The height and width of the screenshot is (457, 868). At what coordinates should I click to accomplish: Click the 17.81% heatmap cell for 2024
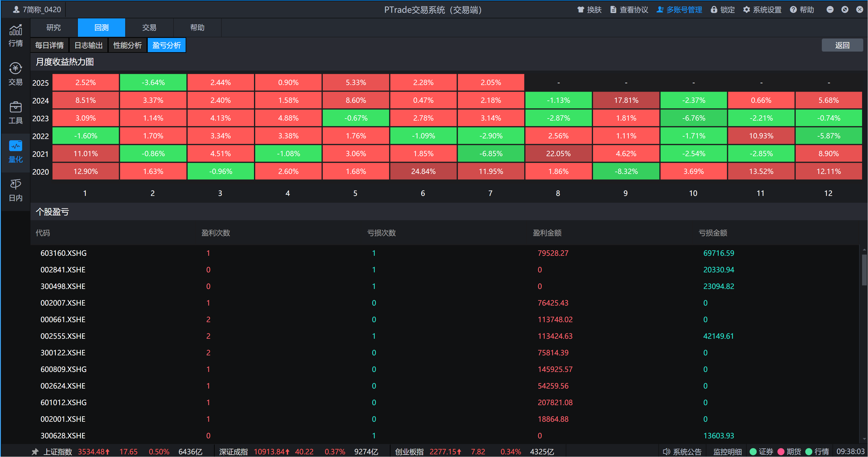point(626,100)
